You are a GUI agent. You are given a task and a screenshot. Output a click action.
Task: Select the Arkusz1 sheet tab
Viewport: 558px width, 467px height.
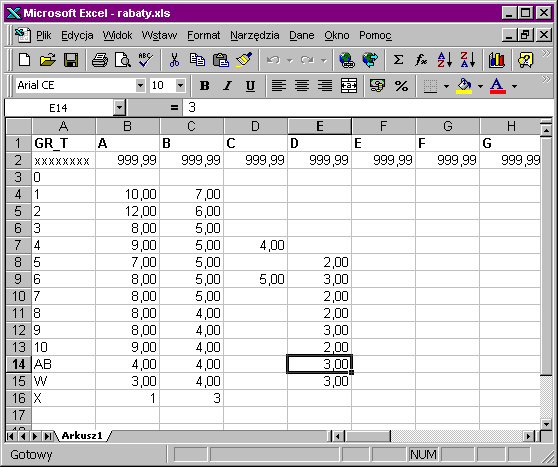click(82, 435)
